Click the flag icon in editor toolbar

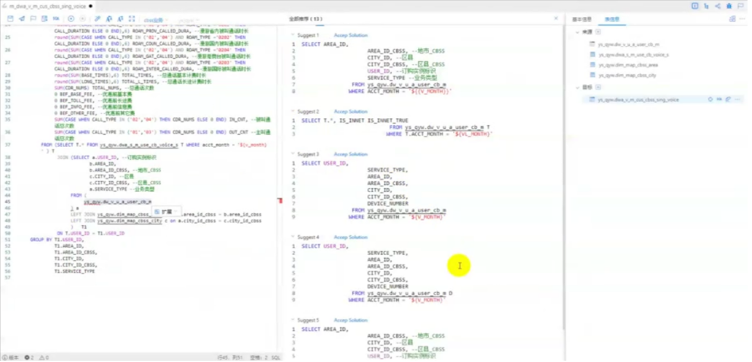click(x=33, y=19)
